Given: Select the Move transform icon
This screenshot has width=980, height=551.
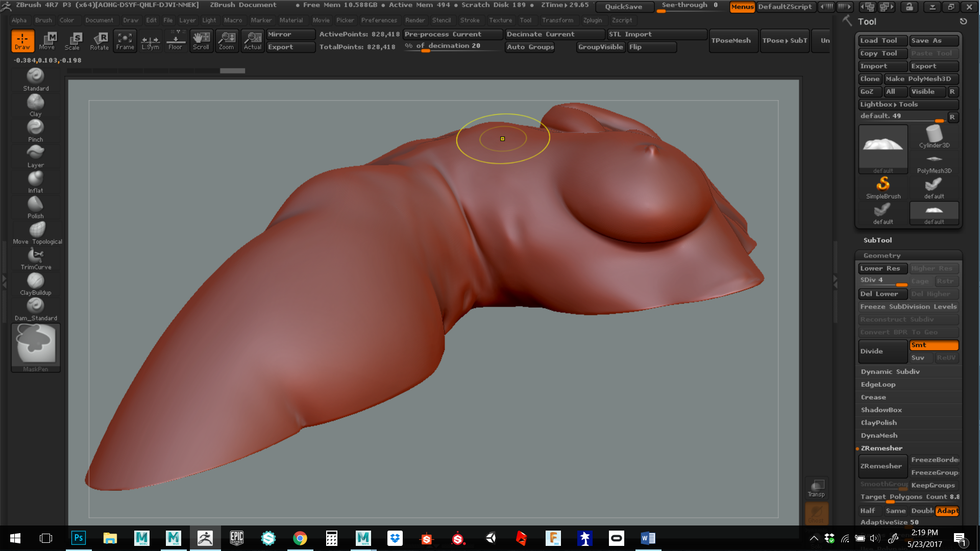Looking at the screenshot, I should tap(47, 41).
